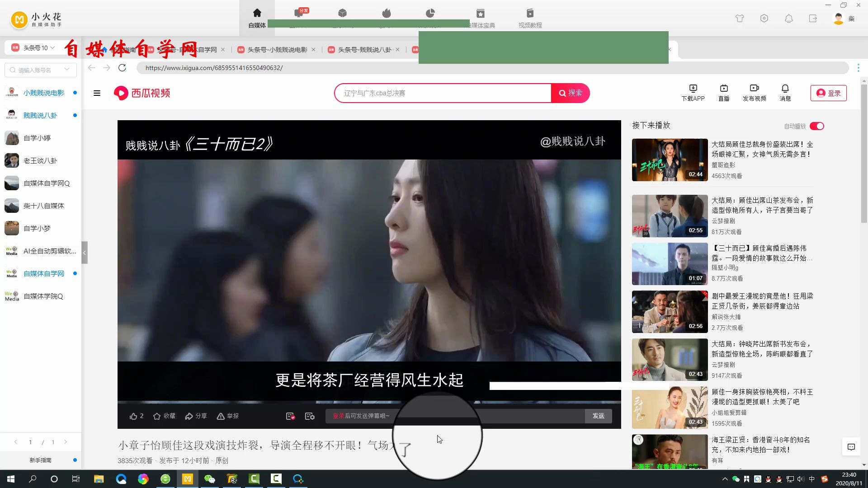Close the 头条号-小贱贱说电影 tab

pos(313,50)
